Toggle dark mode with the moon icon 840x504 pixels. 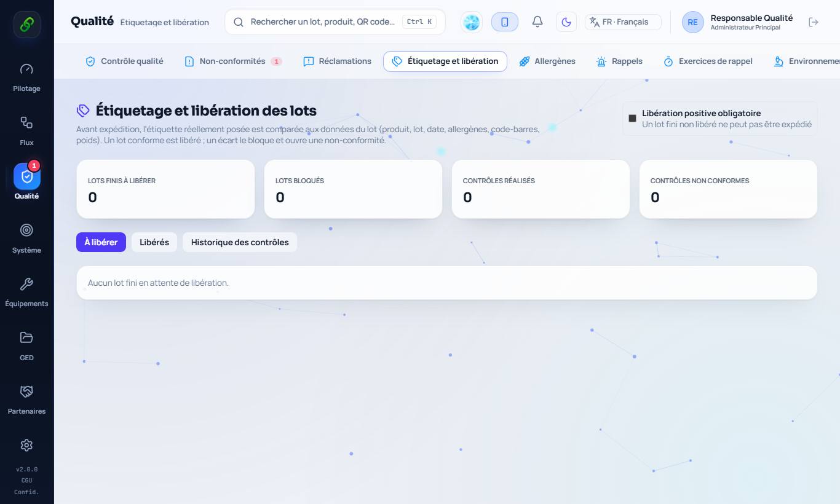coord(566,22)
